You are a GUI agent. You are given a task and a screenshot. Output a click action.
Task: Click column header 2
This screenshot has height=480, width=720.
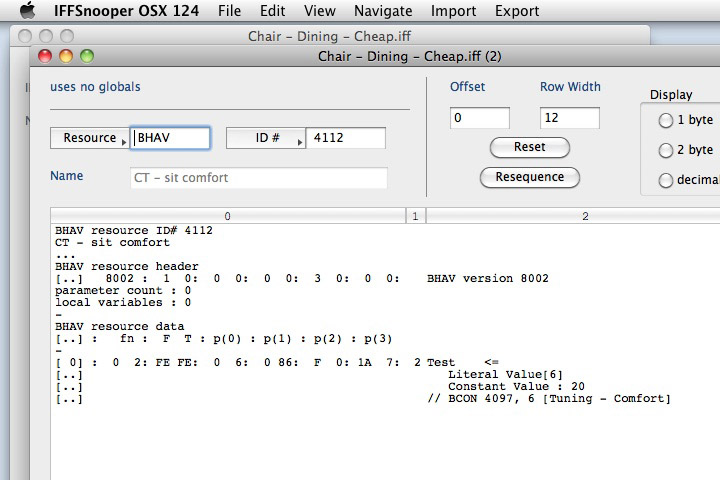pyautogui.click(x=585, y=216)
